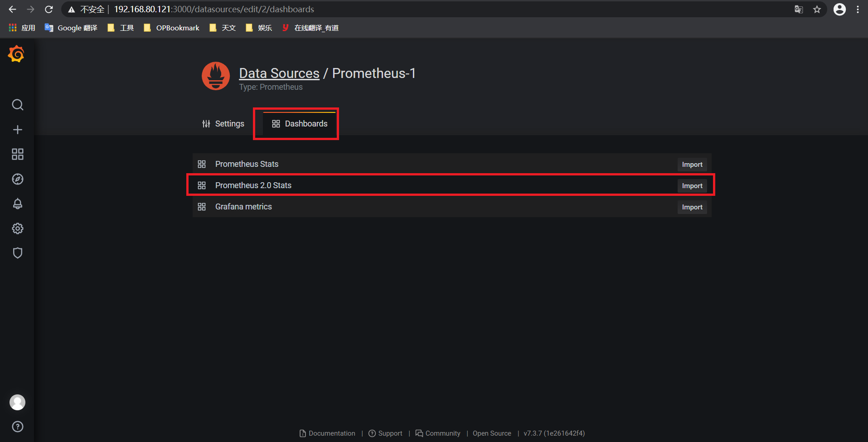Click the grid icon beside Prometheus 2.0 Stats

coord(202,185)
